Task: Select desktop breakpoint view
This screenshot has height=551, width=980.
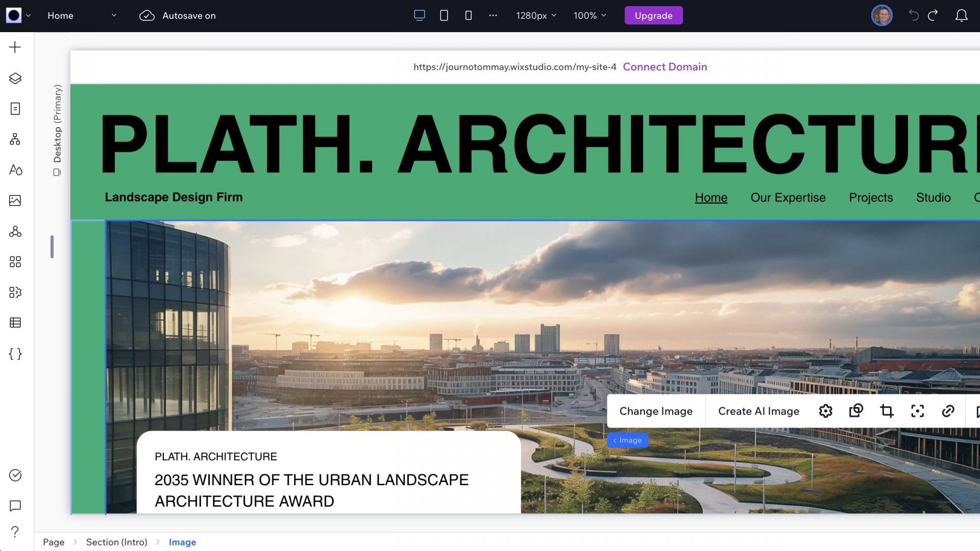Action: [x=420, y=16]
